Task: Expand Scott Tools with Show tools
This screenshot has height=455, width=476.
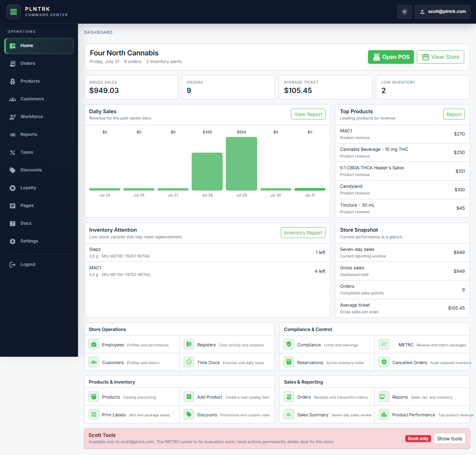Action: click(450, 439)
